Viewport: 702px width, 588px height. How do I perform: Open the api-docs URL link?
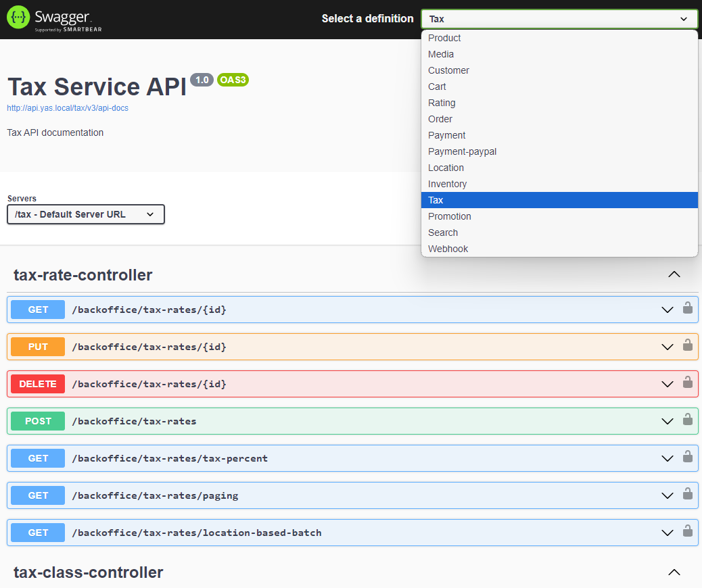click(x=68, y=108)
